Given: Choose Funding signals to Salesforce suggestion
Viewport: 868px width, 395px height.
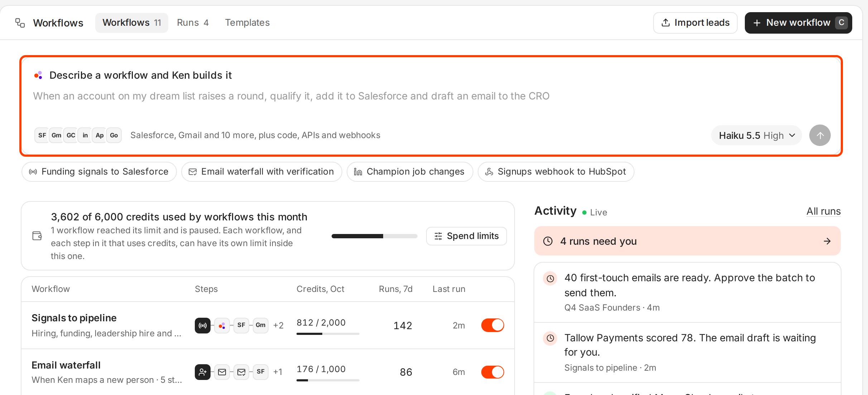Looking at the screenshot, I should [x=99, y=171].
